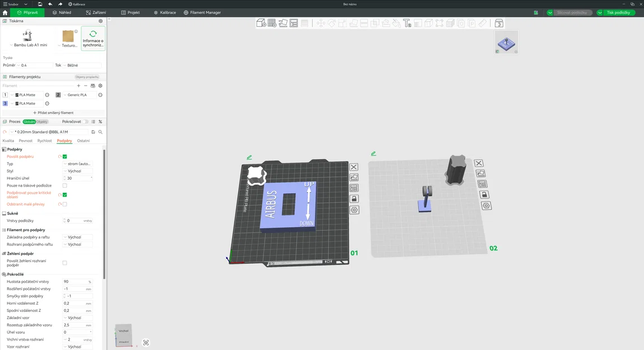
Task: Click the Tisk podložky button
Action: [x=618, y=13]
